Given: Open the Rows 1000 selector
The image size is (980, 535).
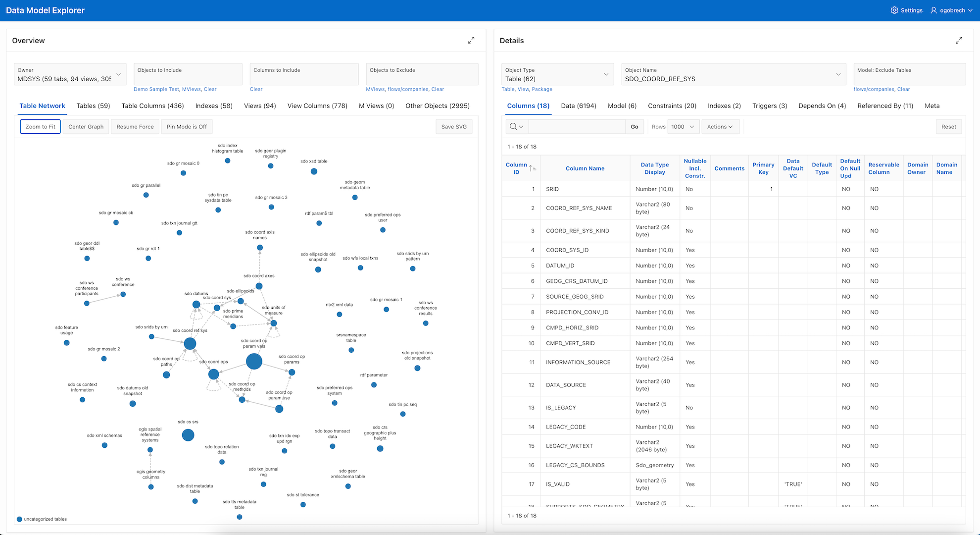Looking at the screenshot, I should coord(683,127).
